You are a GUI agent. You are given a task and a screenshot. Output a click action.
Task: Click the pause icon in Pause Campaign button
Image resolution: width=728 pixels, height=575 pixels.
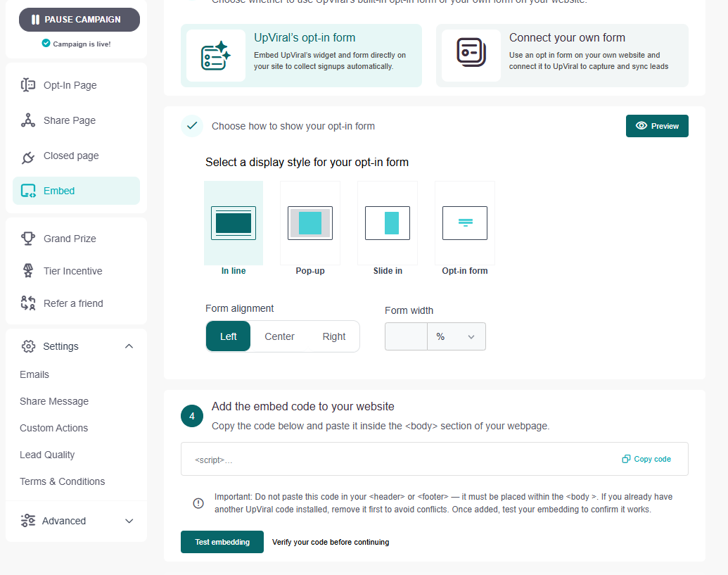[x=35, y=20]
